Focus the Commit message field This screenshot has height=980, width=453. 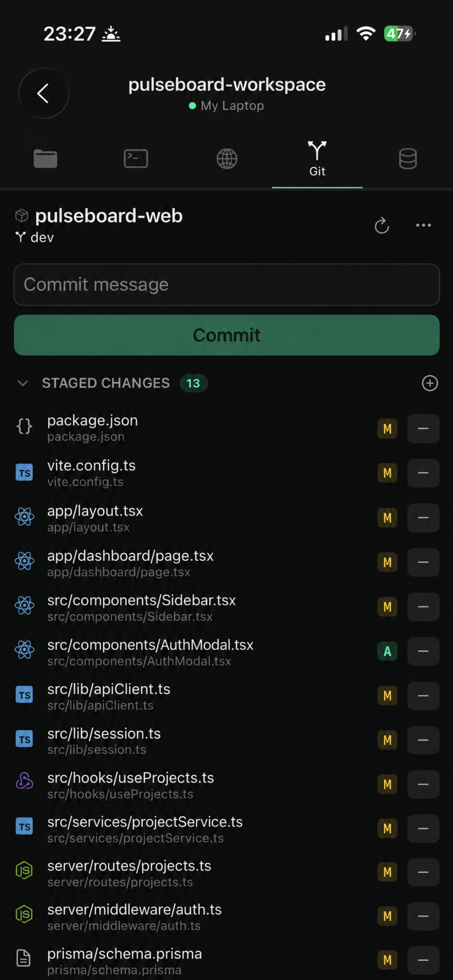click(227, 285)
